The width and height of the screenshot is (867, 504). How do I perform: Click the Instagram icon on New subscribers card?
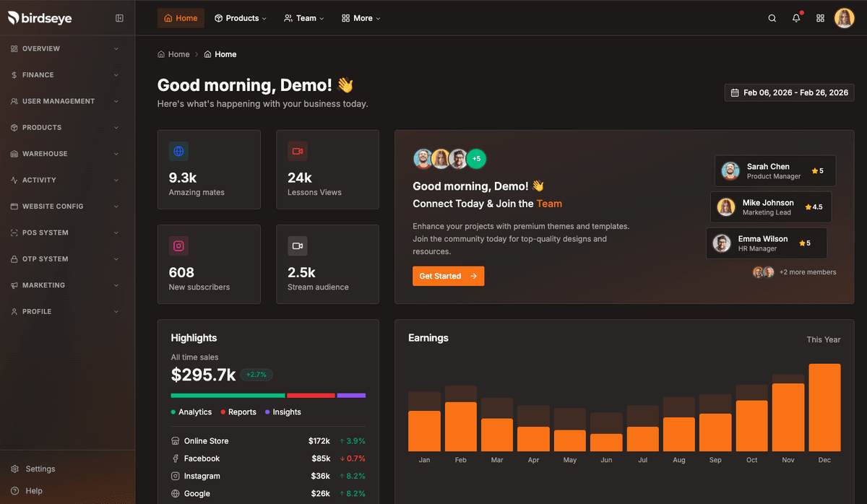click(178, 246)
